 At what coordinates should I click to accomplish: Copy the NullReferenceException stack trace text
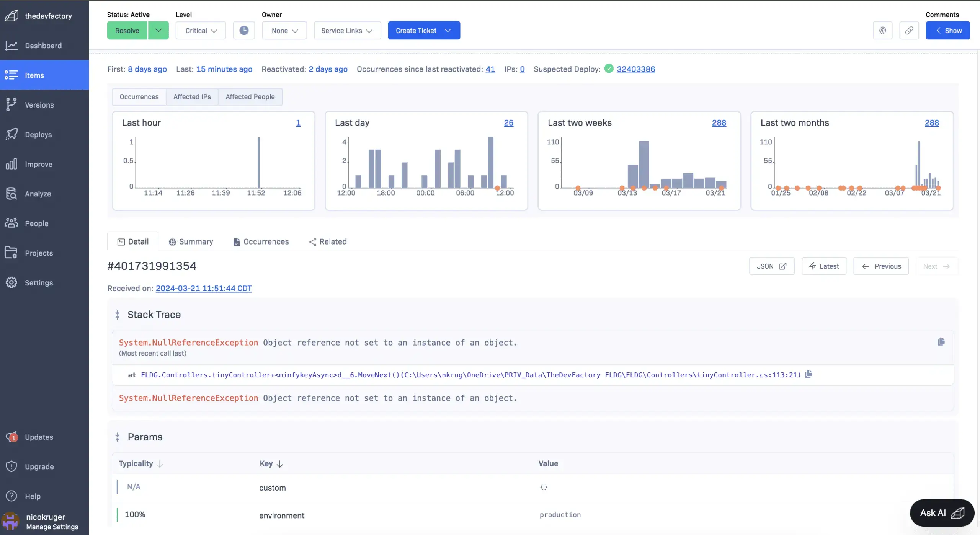[x=941, y=342]
